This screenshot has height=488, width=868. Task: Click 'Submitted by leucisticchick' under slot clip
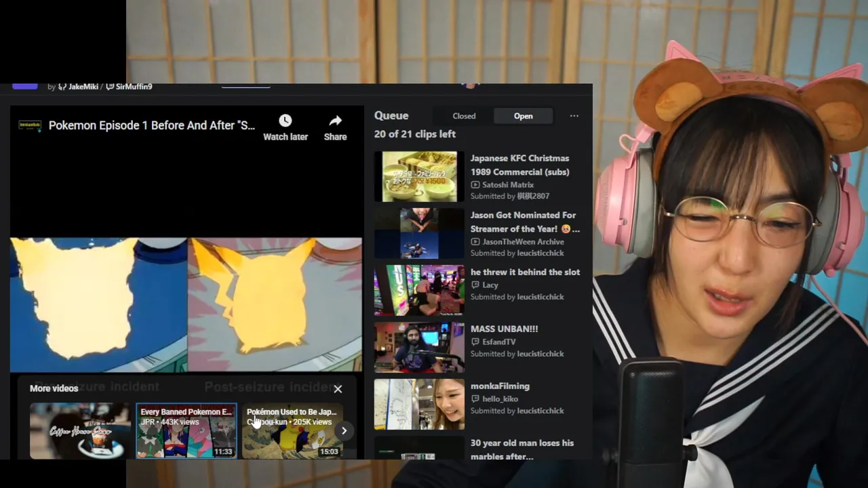pyautogui.click(x=517, y=297)
